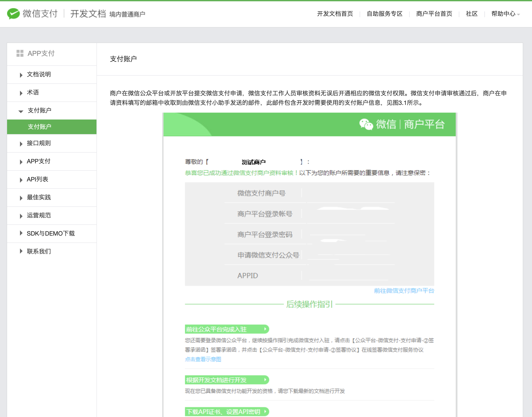Open 商户平台首页 in top navigation
Image resolution: width=532 pixels, height=417 pixels.
pyautogui.click(x=434, y=14)
